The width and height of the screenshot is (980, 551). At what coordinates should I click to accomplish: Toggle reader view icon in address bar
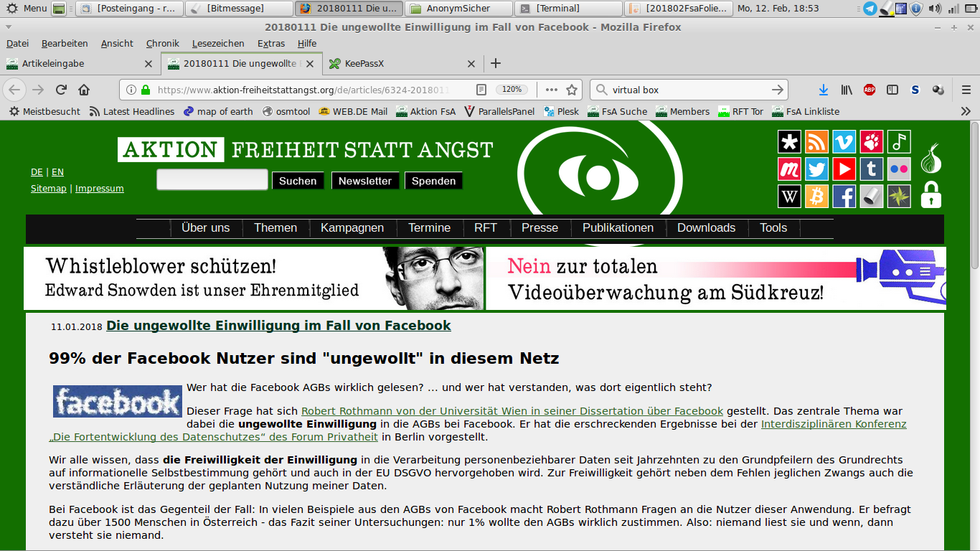(x=481, y=90)
